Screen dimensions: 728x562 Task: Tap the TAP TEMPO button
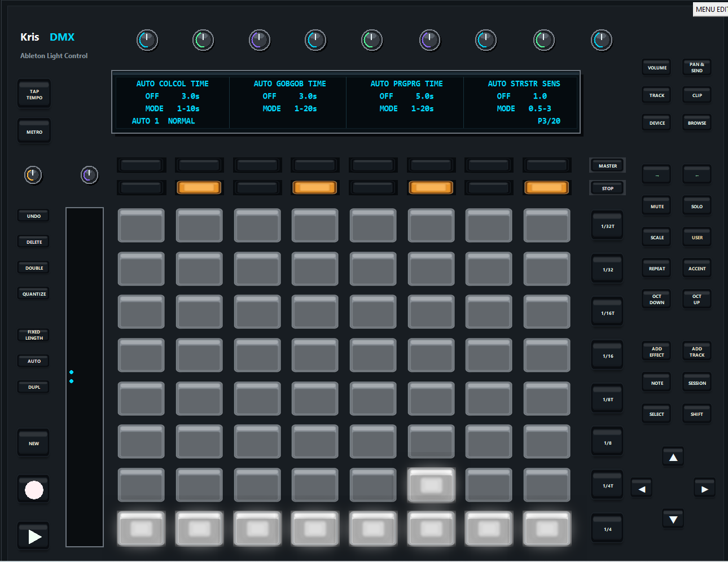tap(34, 94)
